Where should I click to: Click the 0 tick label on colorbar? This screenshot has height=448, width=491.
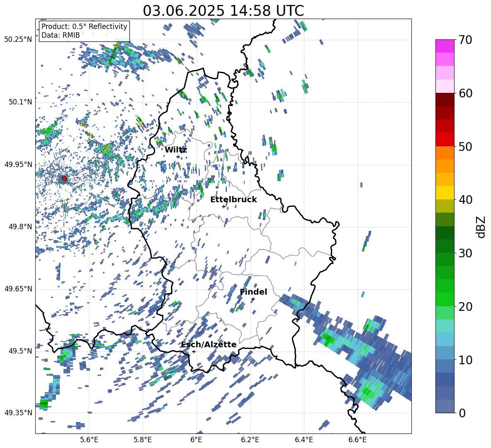coord(462,413)
